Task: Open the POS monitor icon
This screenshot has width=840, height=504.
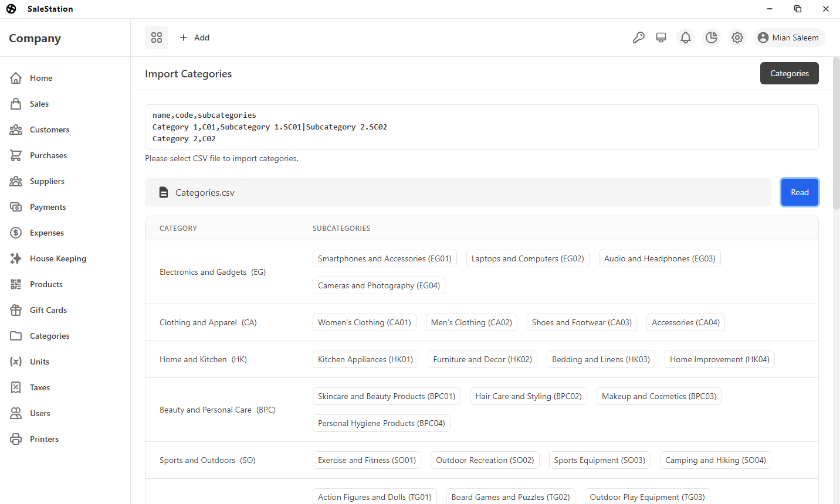Action: pos(661,38)
